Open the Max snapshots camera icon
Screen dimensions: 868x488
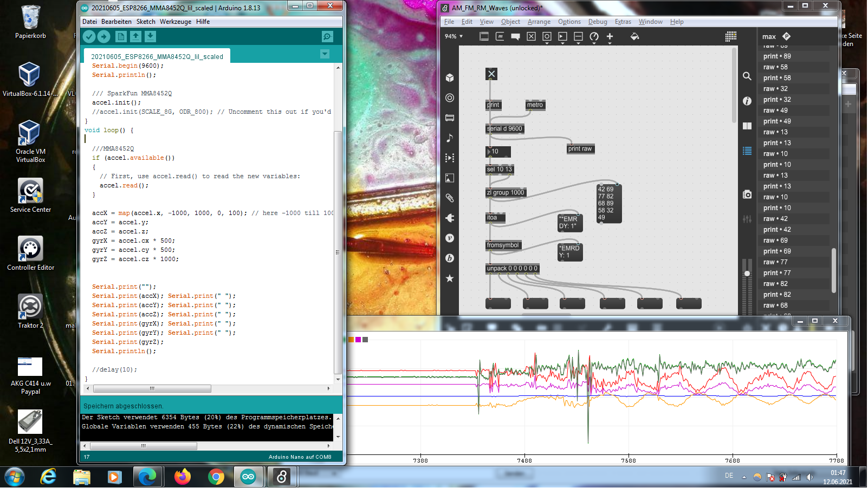747,194
